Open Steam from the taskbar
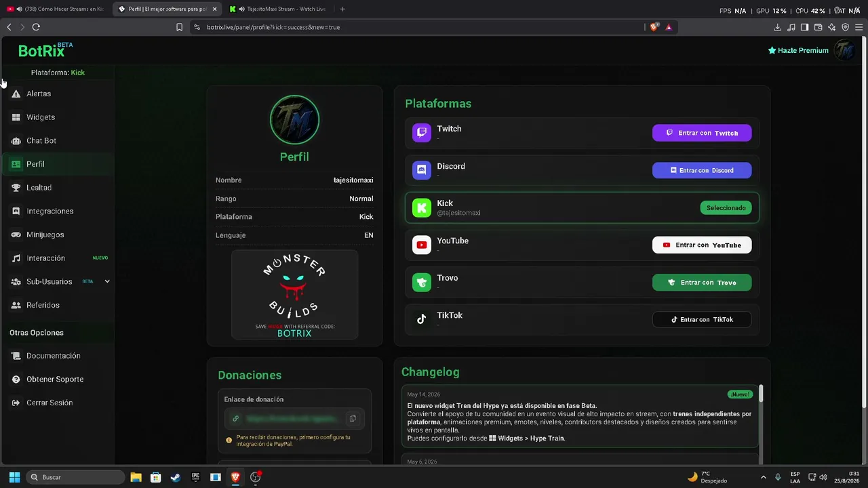The width and height of the screenshot is (868, 488). pyautogui.click(x=176, y=477)
